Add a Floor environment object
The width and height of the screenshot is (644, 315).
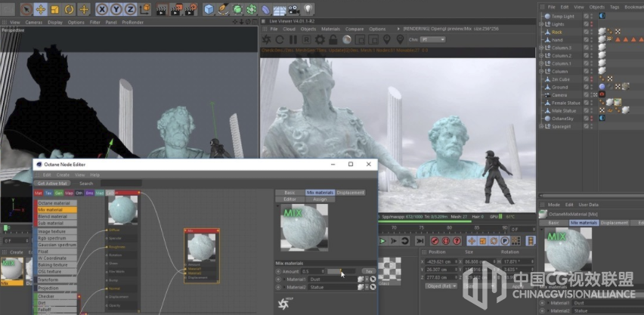[280, 10]
